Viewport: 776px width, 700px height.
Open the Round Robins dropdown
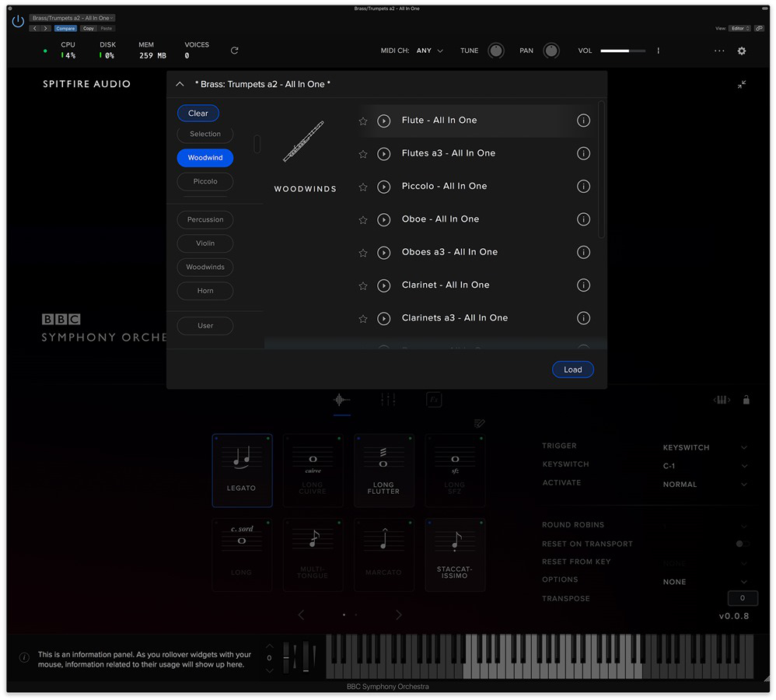[704, 526]
